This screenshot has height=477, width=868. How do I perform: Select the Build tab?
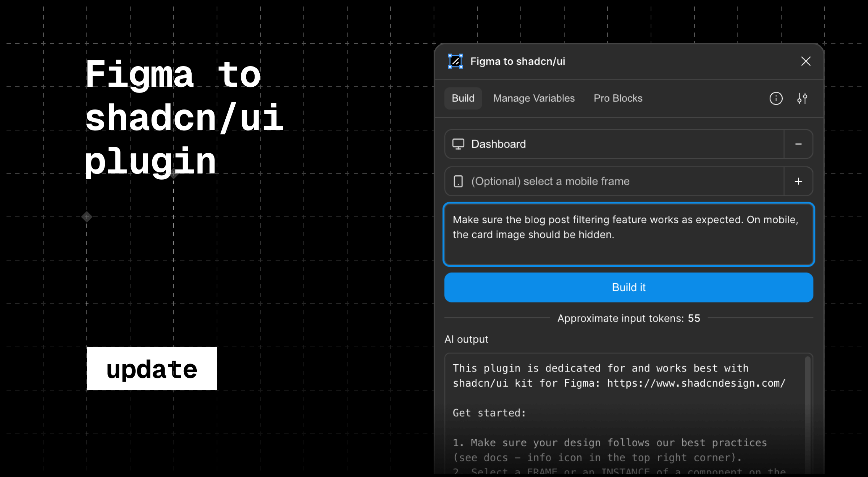463,98
